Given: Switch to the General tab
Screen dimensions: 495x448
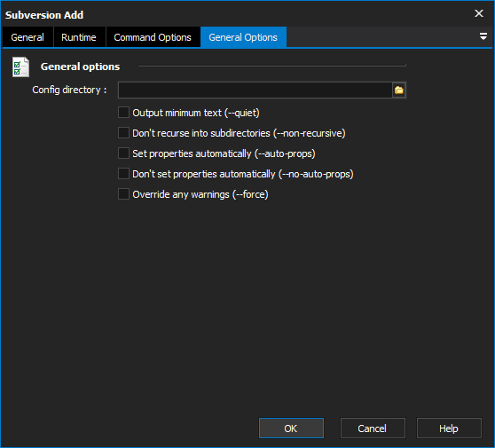Looking at the screenshot, I should (27, 37).
